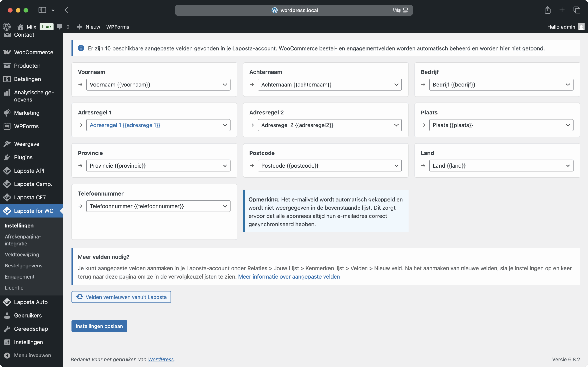Click the Safari Share icon
Viewport: 588px width, 367px height.
point(548,10)
